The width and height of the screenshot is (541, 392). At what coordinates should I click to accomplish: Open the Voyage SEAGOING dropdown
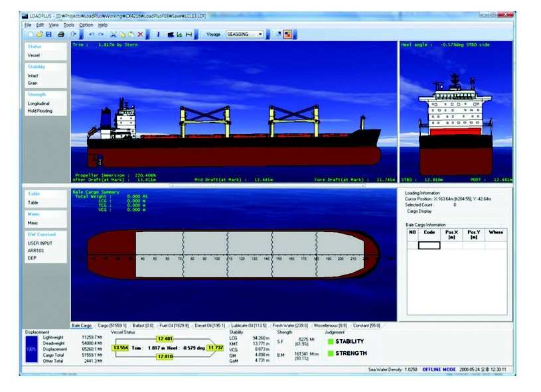[x=260, y=34]
